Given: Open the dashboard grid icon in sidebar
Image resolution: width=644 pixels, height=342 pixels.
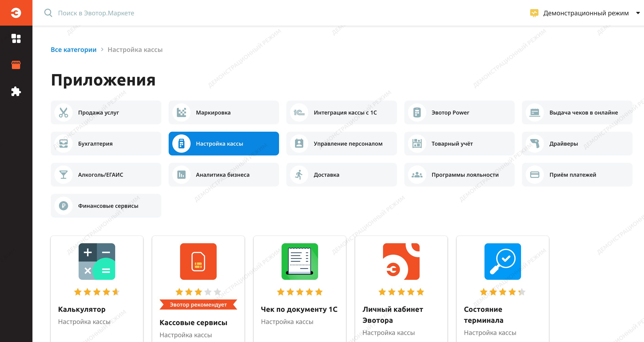Looking at the screenshot, I should click(x=16, y=38).
